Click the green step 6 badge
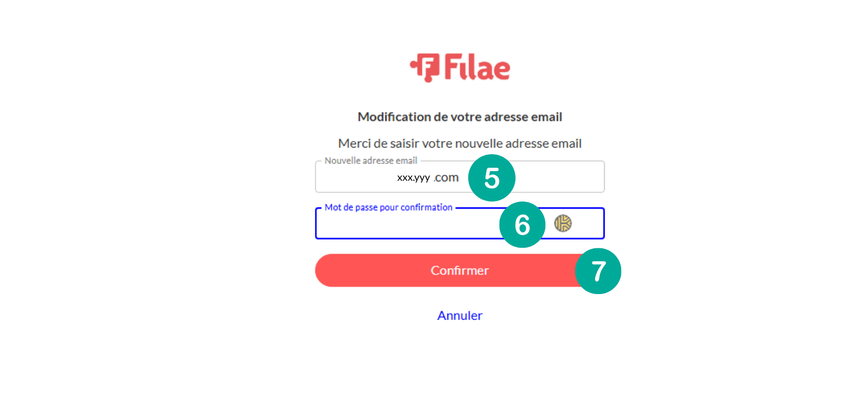 [x=522, y=225]
